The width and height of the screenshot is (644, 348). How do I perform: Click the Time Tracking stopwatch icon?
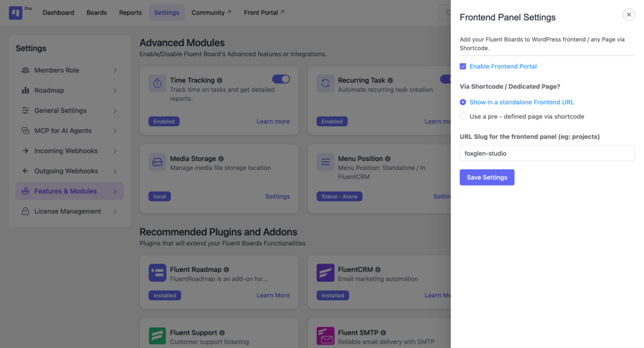click(157, 84)
